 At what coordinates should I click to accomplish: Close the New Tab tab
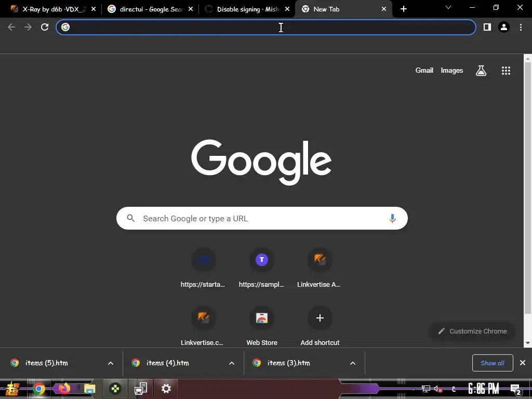pyautogui.click(x=384, y=9)
